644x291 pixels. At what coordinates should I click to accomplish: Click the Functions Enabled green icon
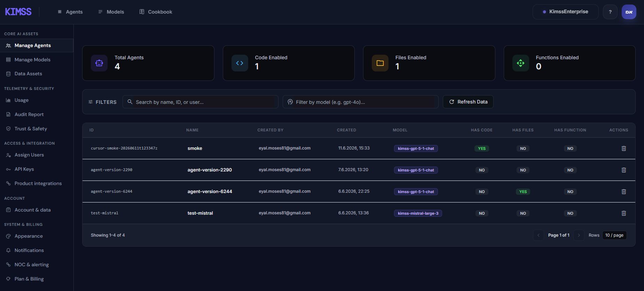(520, 63)
